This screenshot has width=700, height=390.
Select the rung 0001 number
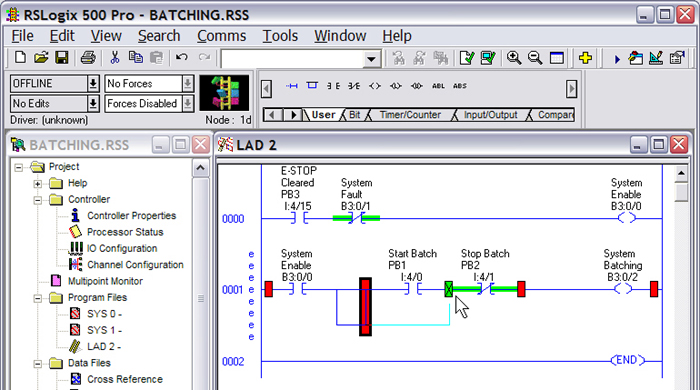point(233,290)
